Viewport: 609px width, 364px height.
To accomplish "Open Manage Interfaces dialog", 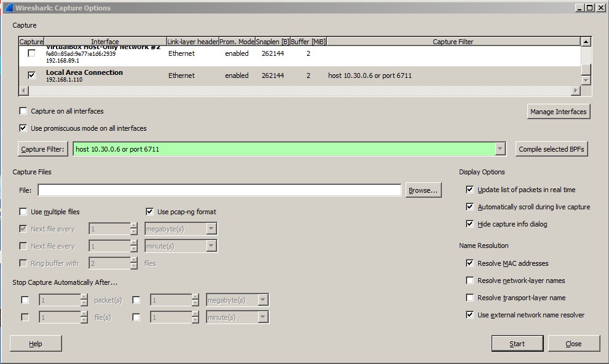I will point(559,112).
